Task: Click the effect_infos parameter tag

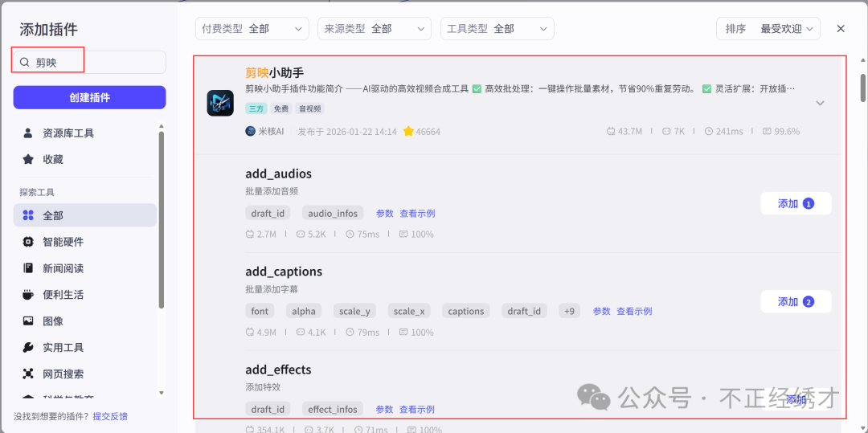Action: coord(333,409)
